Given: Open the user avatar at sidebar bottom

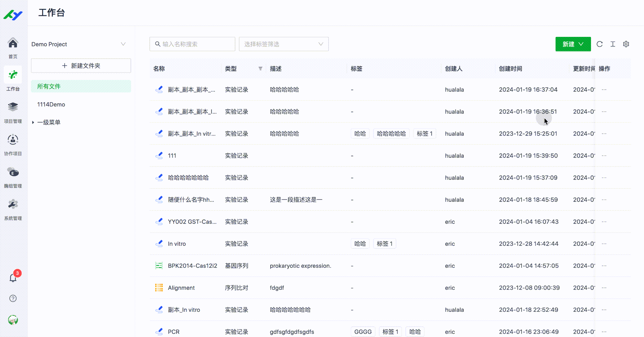Looking at the screenshot, I should (x=13, y=320).
